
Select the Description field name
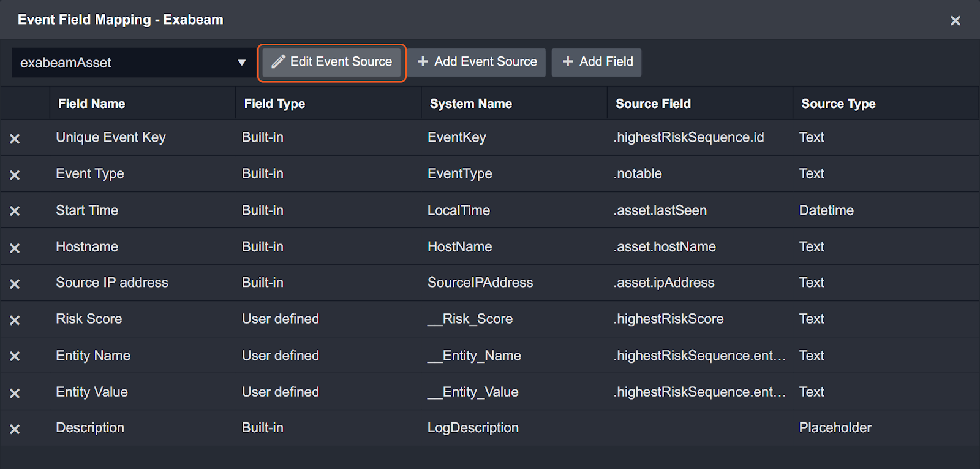(x=90, y=428)
